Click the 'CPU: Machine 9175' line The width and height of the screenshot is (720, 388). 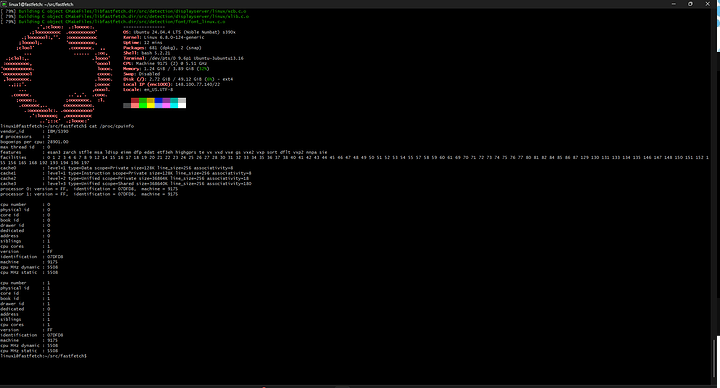pyautogui.click(x=165, y=63)
